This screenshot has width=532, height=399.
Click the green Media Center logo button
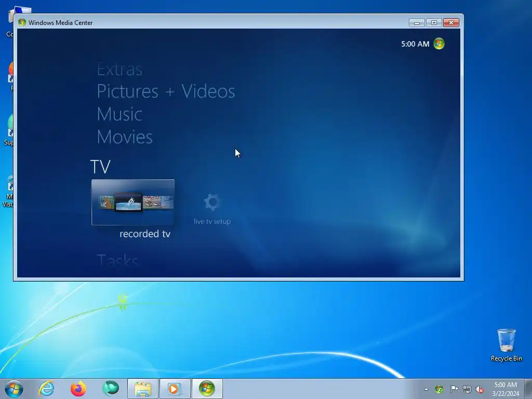[x=439, y=44]
